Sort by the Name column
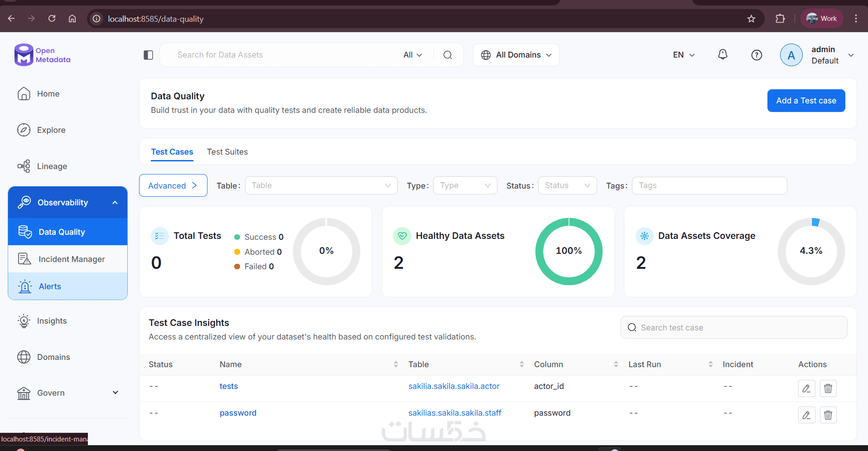The image size is (868, 451). click(395, 364)
